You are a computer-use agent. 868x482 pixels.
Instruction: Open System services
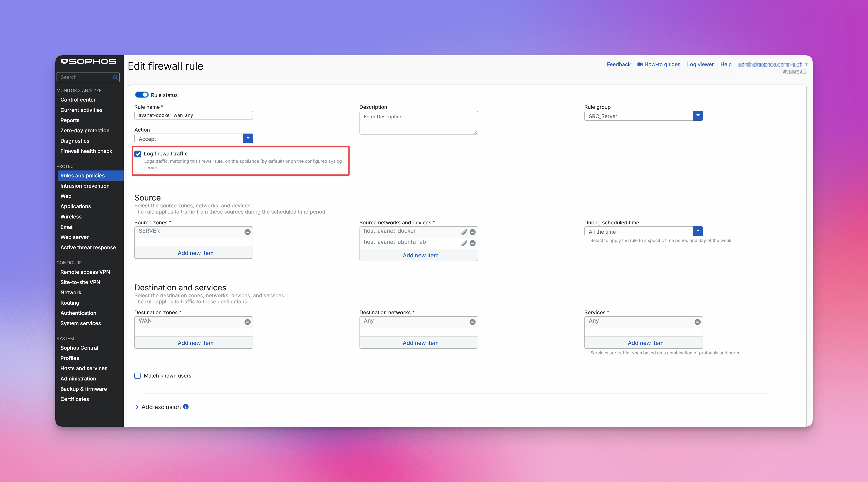coord(80,323)
